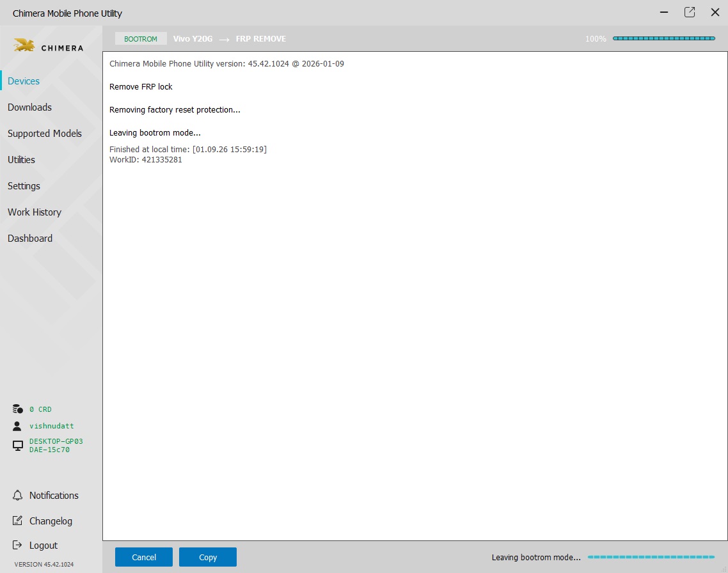Click the bottom status progress bar
Viewport: 728px width, 573px height.
tap(651, 557)
